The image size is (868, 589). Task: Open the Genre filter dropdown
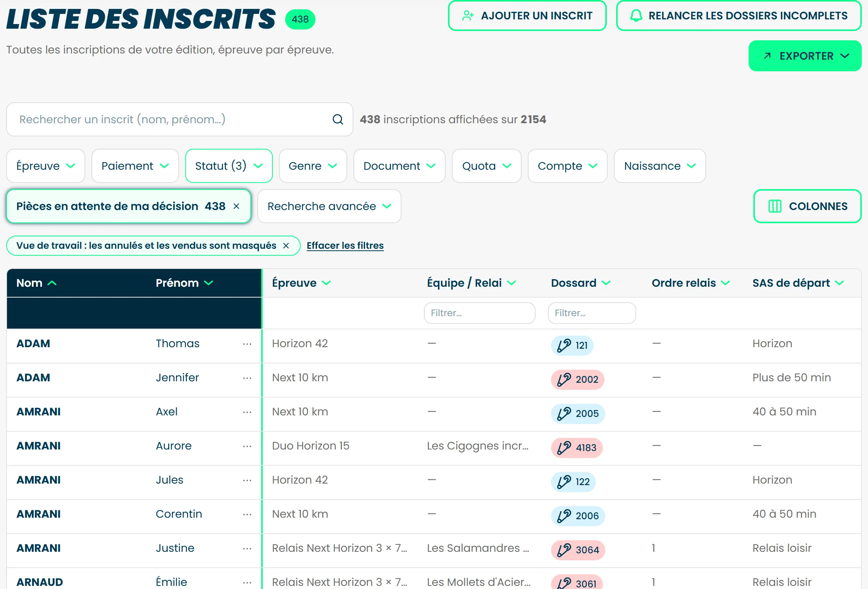pos(313,166)
